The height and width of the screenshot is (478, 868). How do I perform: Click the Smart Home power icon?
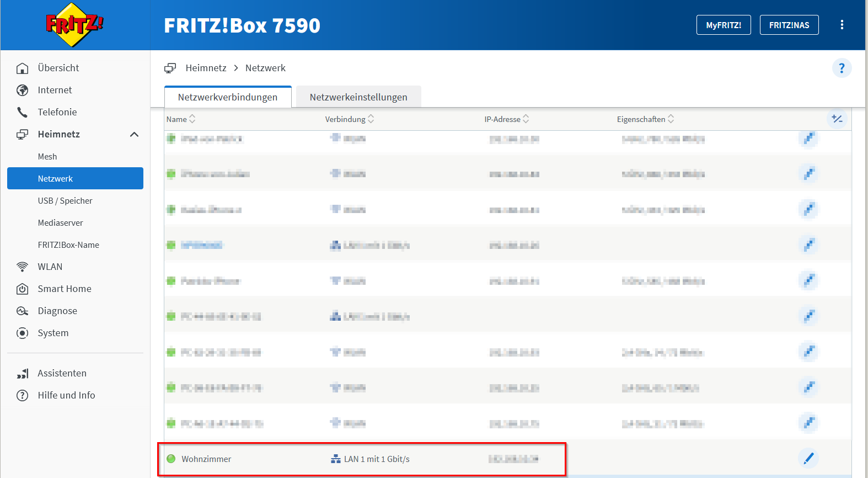pos(22,289)
